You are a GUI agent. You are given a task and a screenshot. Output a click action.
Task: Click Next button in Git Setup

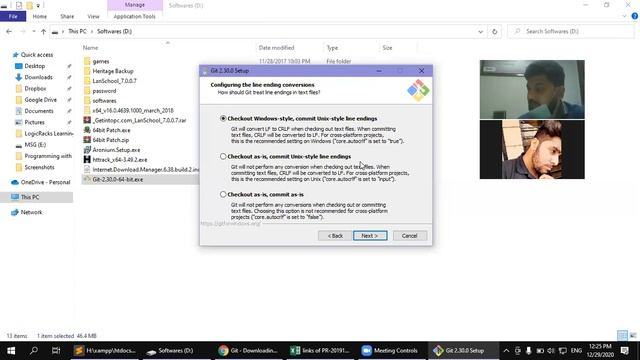pos(370,236)
